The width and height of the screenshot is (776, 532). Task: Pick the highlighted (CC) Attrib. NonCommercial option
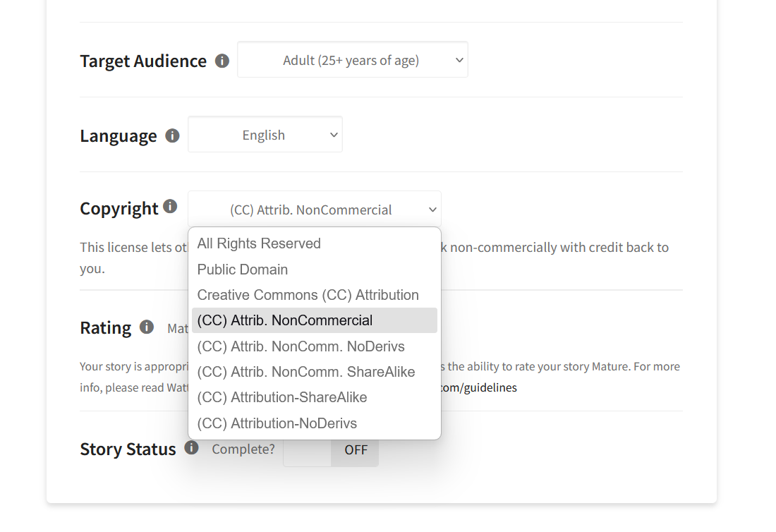[x=285, y=320]
